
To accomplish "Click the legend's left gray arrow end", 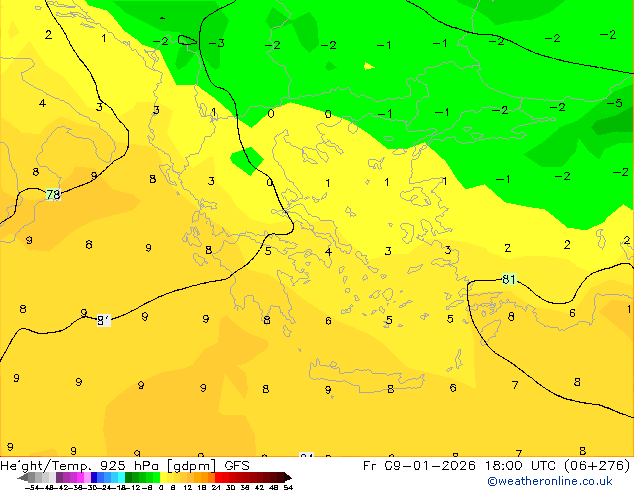I will (23, 477).
